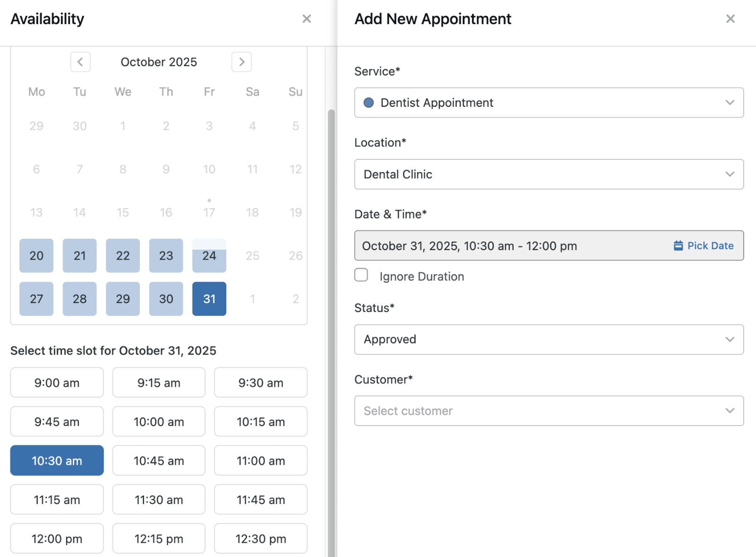Click the Date & Time field
The height and width of the screenshot is (557, 756).
510,246
